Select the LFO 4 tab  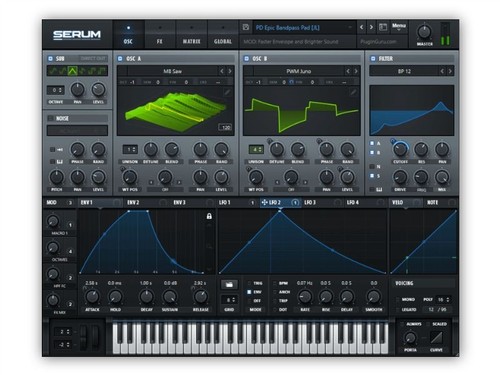tap(365, 202)
